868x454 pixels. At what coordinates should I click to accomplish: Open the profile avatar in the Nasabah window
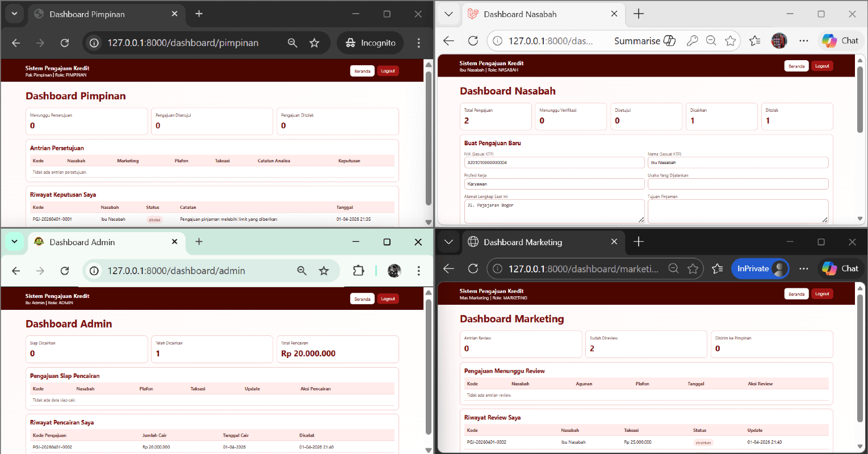pos(779,41)
